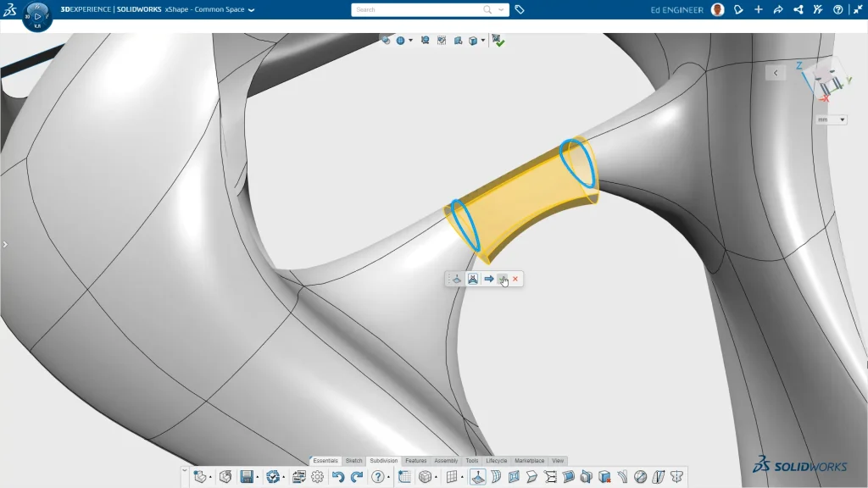Expand the search box dropdown arrow
Viewport: 868px width, 488px height.
click(x=502, y=9)
